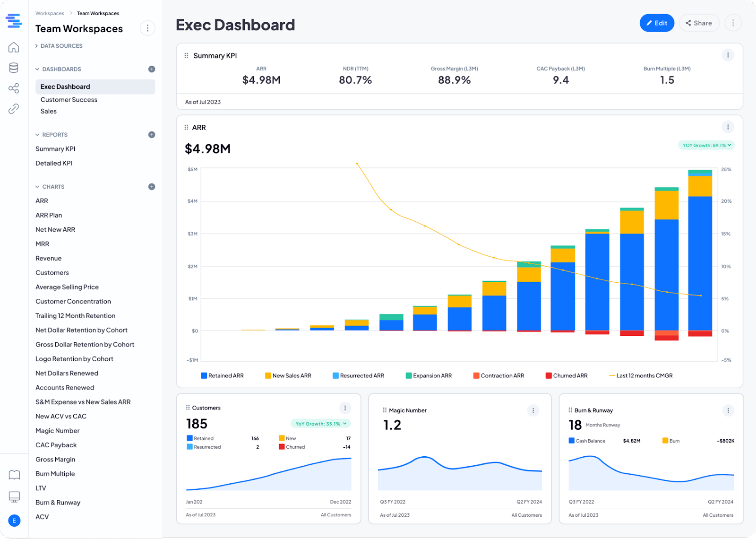Switch to the Customer Success dashboard

(x=69, y=99)
